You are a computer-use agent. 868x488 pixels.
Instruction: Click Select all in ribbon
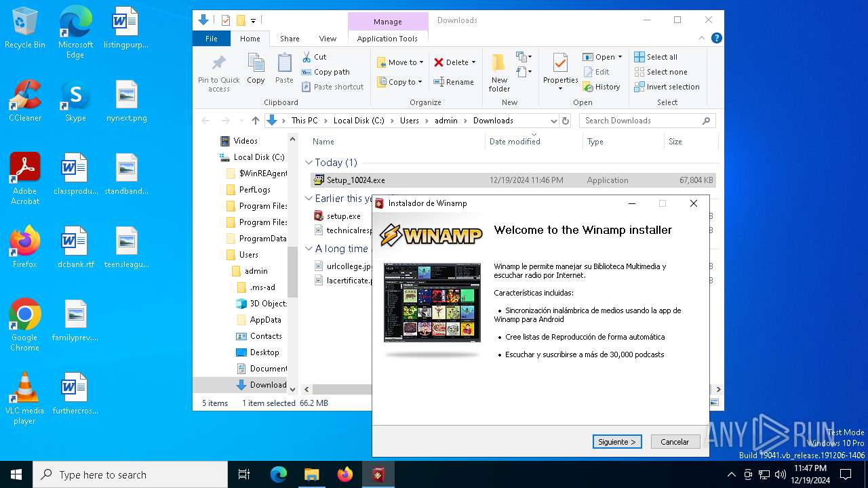point(656,57)
